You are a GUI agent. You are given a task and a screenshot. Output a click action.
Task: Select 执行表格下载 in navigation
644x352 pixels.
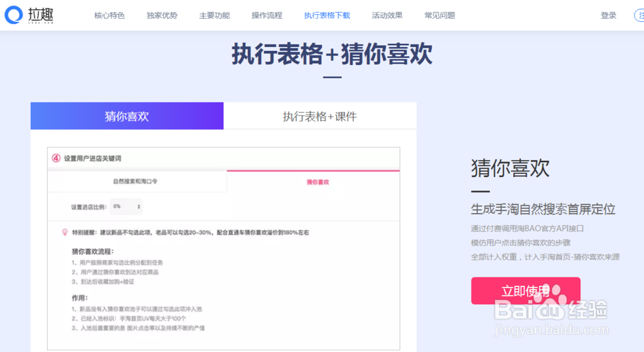(x=327, y=15)
